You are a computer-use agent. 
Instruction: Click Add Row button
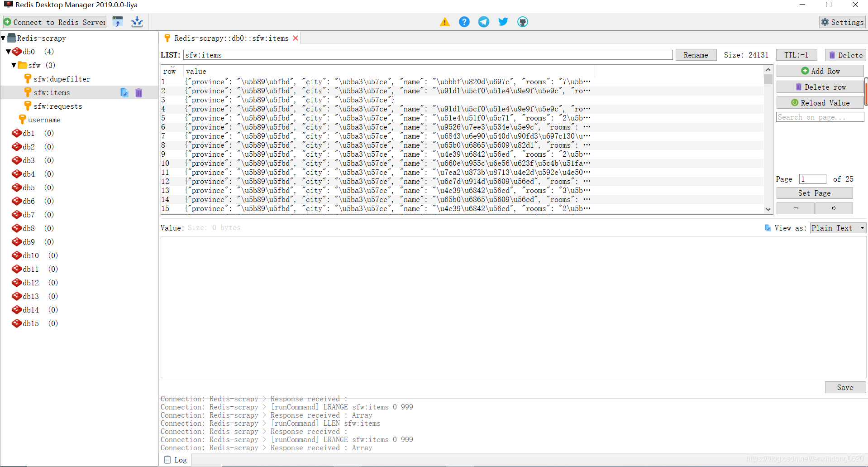[x=820, y=71]
